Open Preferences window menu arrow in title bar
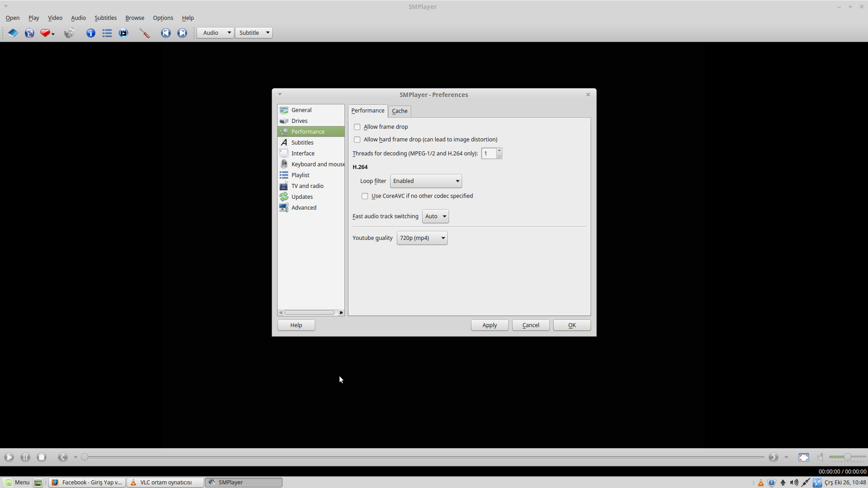 [x=280, y=94]
